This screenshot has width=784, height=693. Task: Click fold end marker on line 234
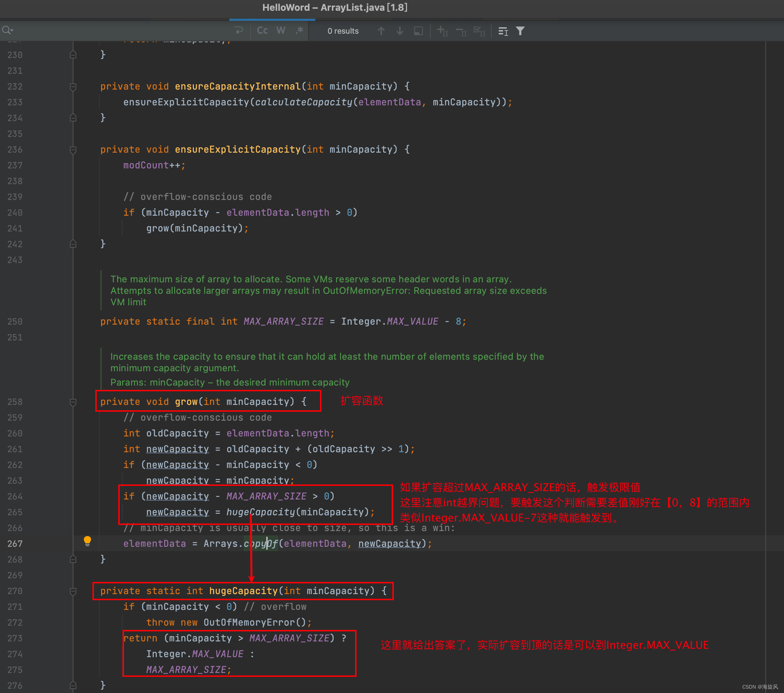pos(73,118)
